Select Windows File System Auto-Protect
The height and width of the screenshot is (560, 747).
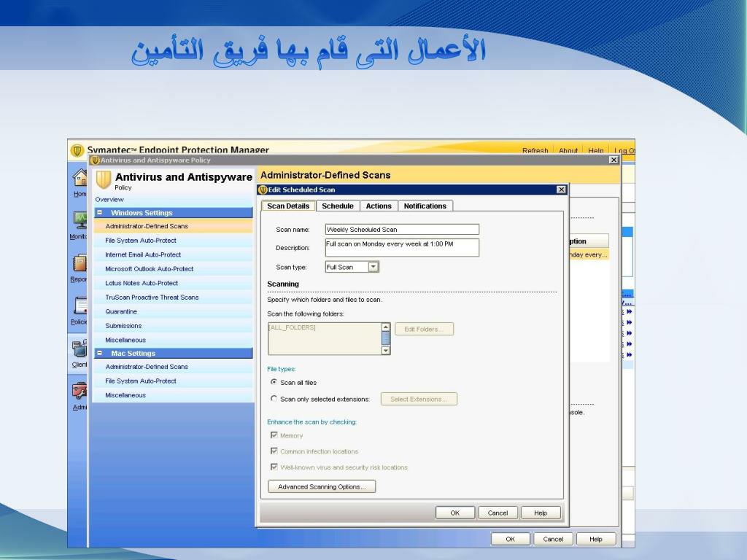click(174, 241)
